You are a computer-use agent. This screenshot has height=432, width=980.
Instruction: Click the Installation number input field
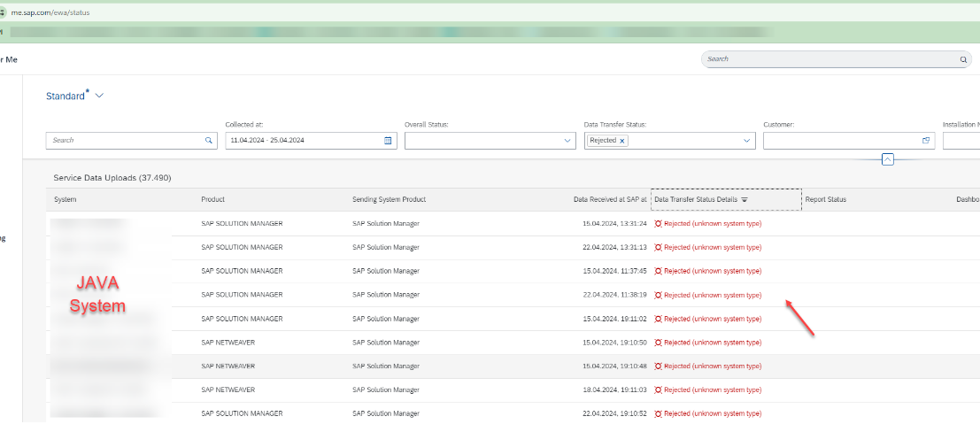[x=961, y=141]
